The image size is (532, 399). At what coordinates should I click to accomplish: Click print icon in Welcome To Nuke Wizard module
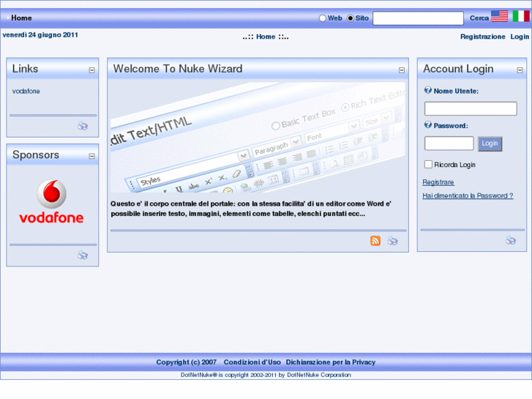tap(392, 241)
